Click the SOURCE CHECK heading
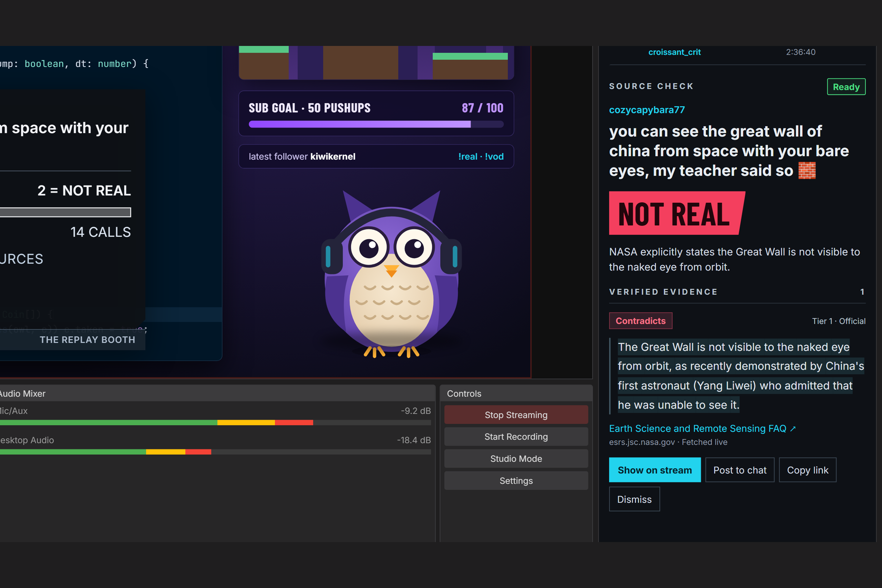Image resolution: width=882 pixels, height=588 pixels. click(x=651, y=86)
